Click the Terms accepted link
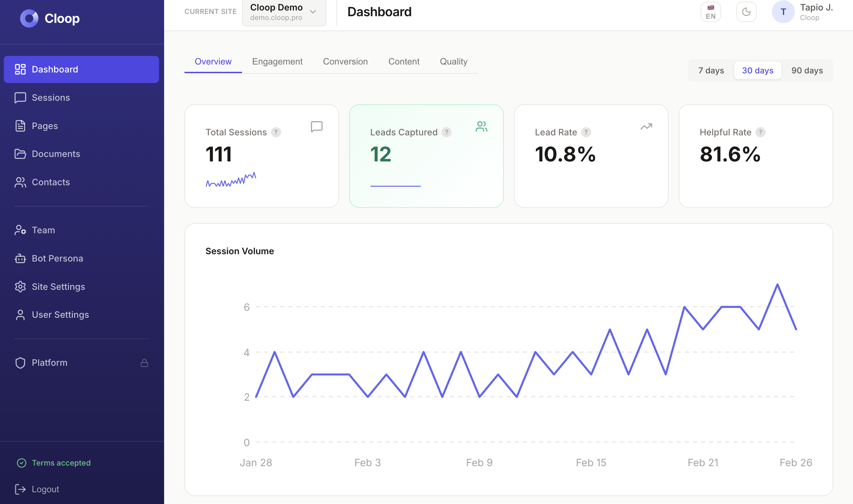The width and height of the screenshot is (853, 504). [61, 463]
